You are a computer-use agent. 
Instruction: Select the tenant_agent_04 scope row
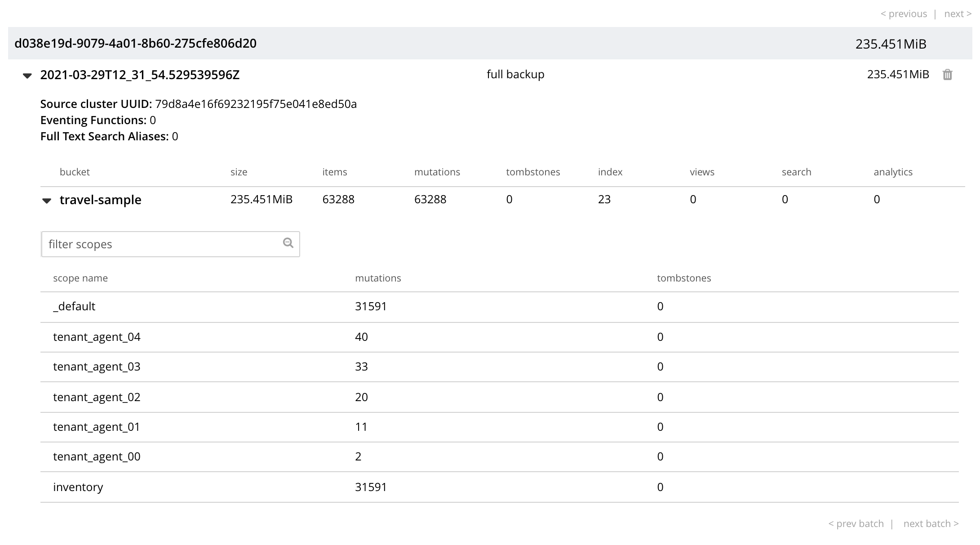97,337
